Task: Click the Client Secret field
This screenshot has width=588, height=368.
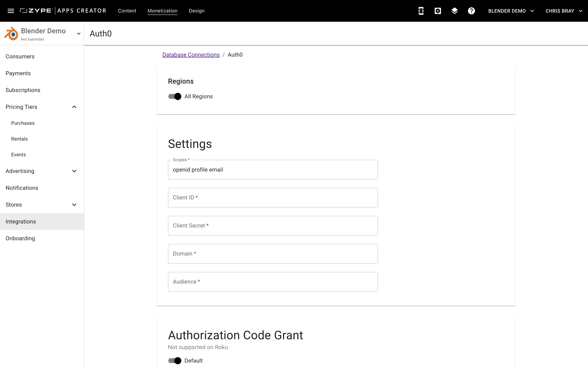Action: click(273, 226)
